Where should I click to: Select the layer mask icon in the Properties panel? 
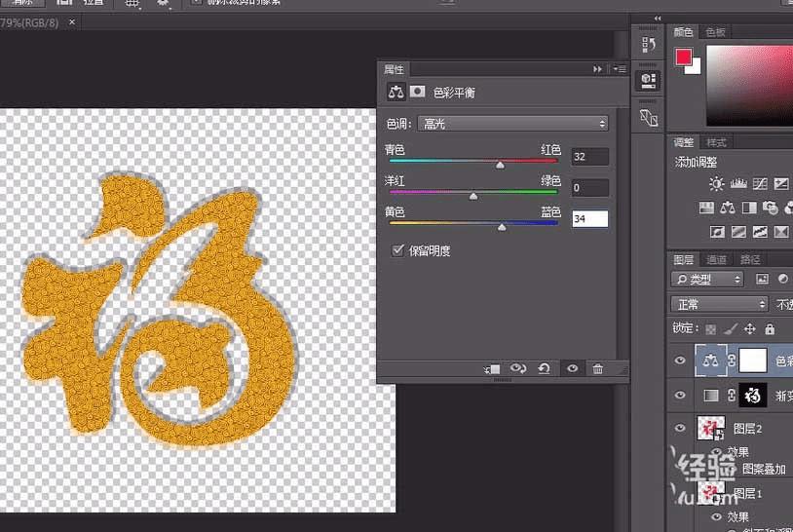[417, 92]
